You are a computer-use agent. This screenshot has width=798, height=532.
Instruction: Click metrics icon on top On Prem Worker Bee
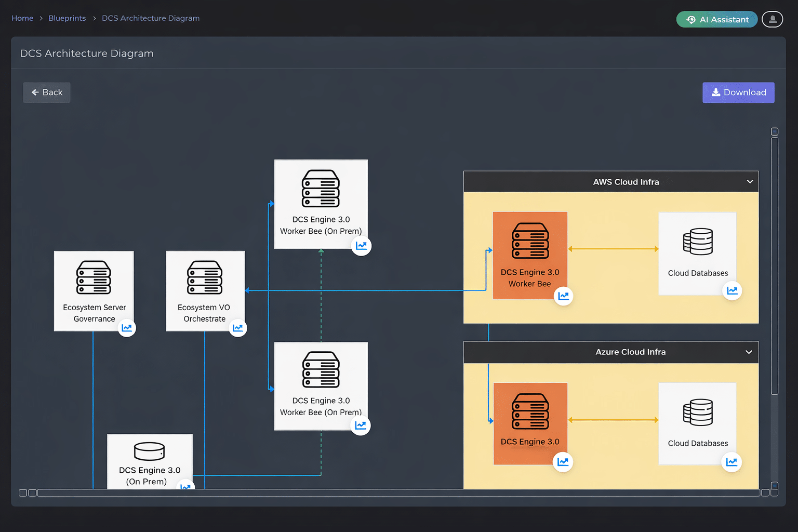(361, 246)
